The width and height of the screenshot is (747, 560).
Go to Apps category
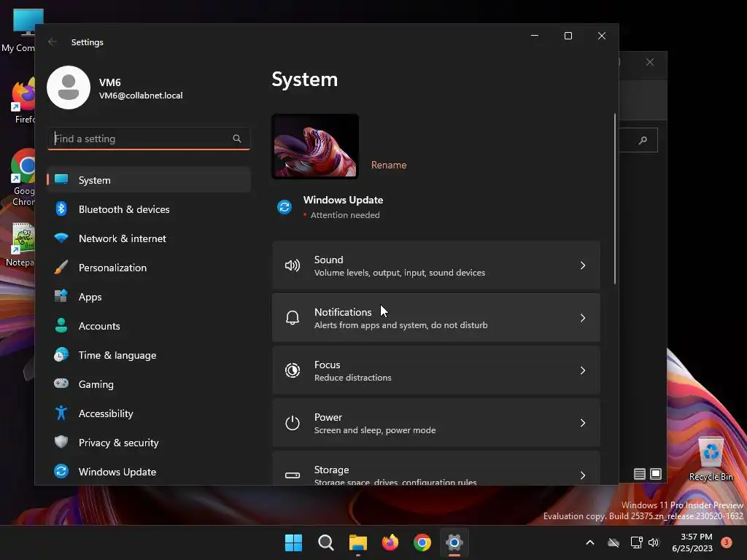149,297
